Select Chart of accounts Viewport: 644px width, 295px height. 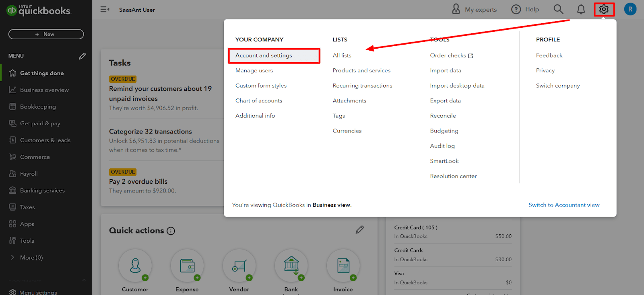click(x=259, y=101)
